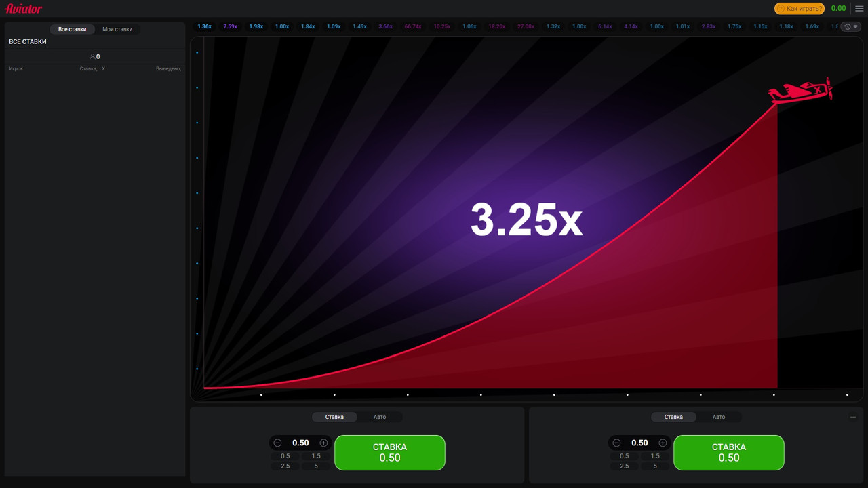
Task: Open the 1.15x round result
Action: coord(760,26)
